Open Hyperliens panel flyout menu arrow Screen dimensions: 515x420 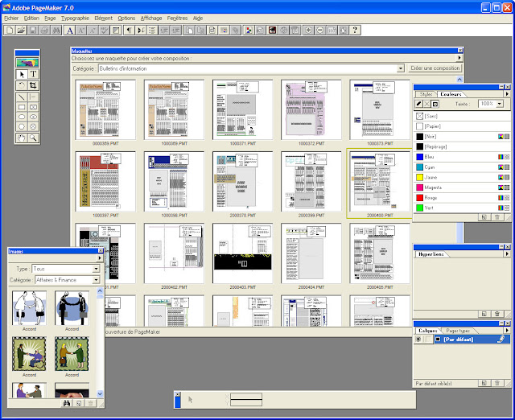click(507, 254)
